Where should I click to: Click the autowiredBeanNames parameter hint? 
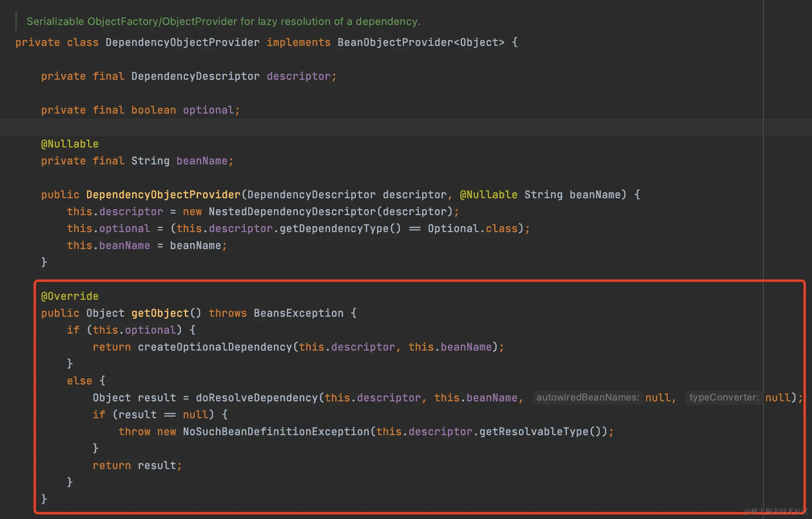[587, 398]
